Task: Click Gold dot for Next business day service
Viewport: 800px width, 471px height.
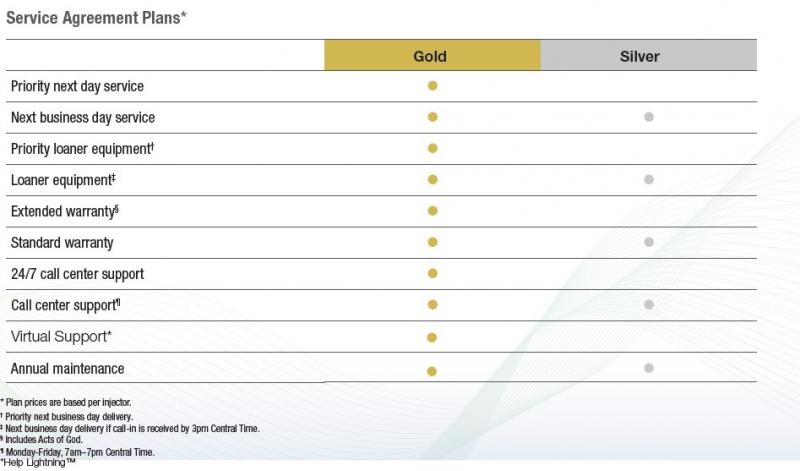Action: coord(432,117)
